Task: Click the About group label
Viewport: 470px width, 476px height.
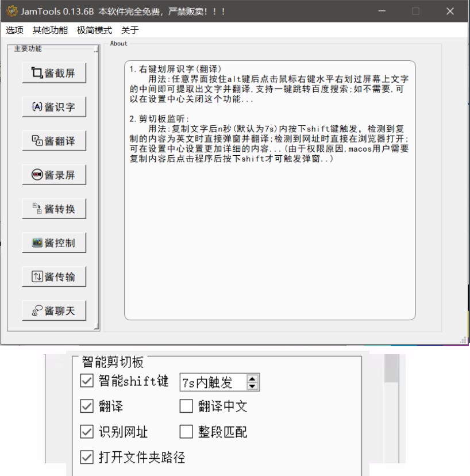Action: pyautogui.click(x=118, y=44)
